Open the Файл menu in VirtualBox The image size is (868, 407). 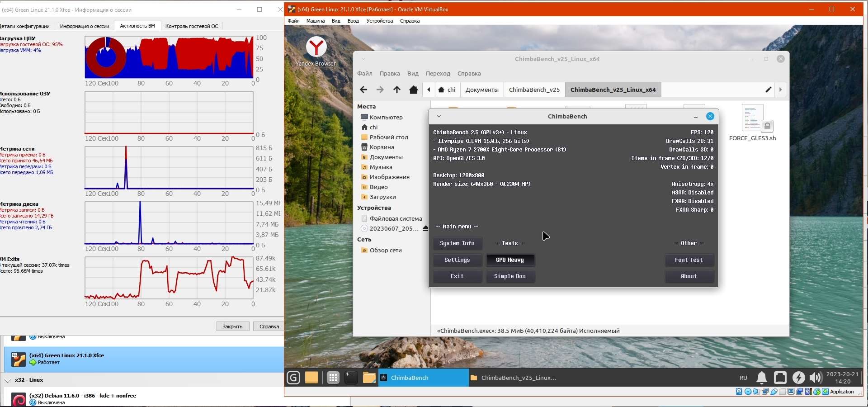pyautogui.click(x=293, y=21)
